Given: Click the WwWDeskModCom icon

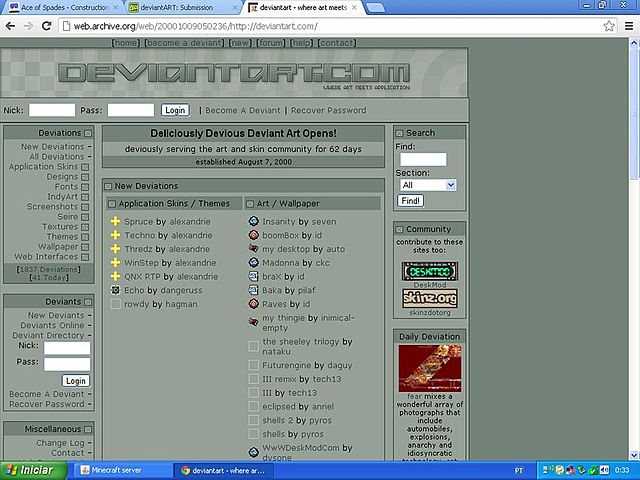Looking at the screenshot, I should coord(253,452).
